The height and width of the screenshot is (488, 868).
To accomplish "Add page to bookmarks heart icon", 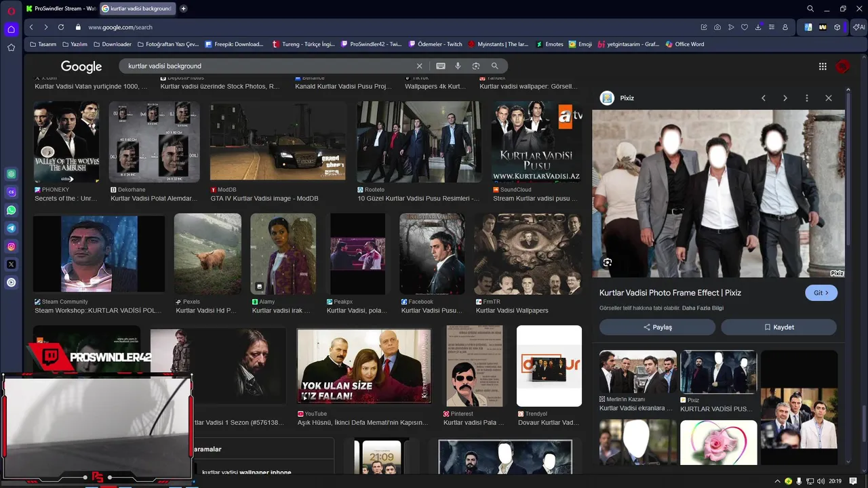I will tap(745, 27).
